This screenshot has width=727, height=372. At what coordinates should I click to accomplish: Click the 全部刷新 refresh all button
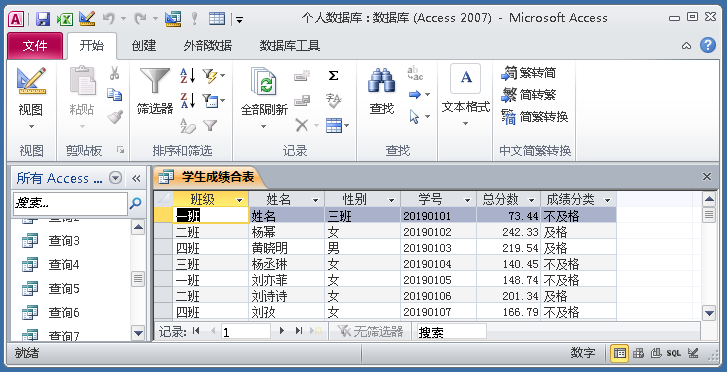tap(264, 91)
